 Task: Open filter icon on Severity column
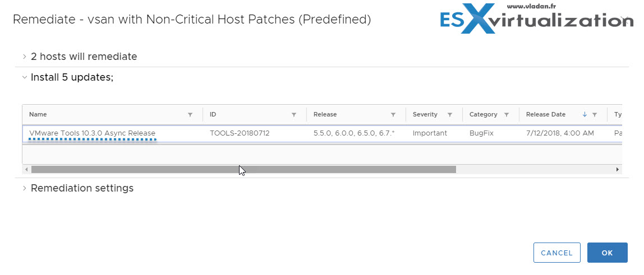[x=450, y=115]
